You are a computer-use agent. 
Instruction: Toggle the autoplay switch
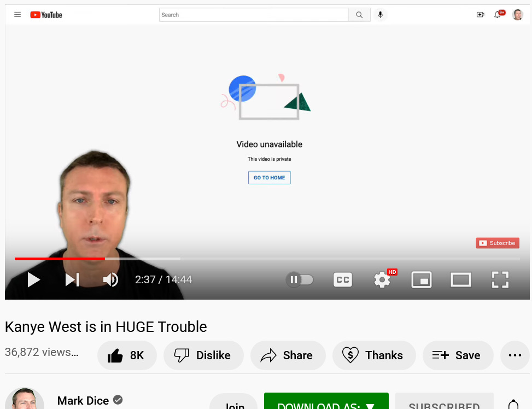(x=300, y=279)
